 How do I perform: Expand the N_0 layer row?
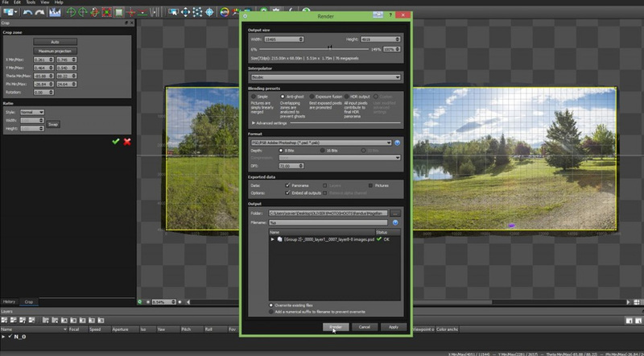pyautogui.click(x=4, y=337)
